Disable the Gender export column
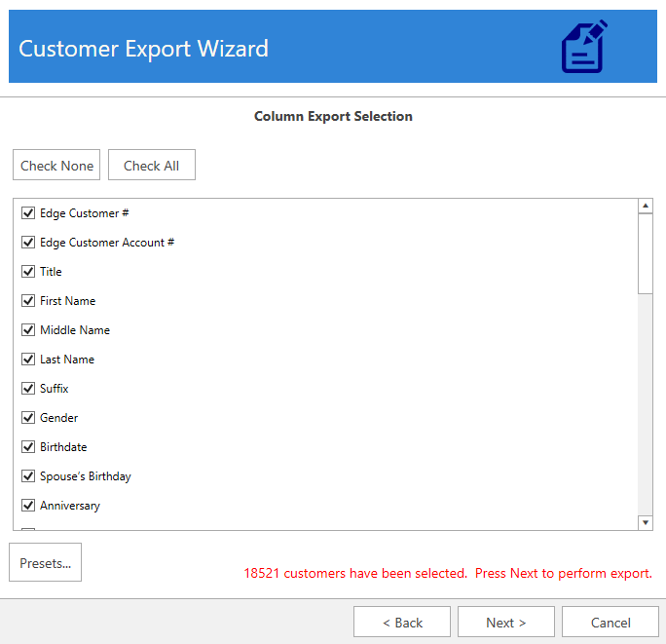The height and width of the screenshot is (644, 666). (x=28, y=418)
